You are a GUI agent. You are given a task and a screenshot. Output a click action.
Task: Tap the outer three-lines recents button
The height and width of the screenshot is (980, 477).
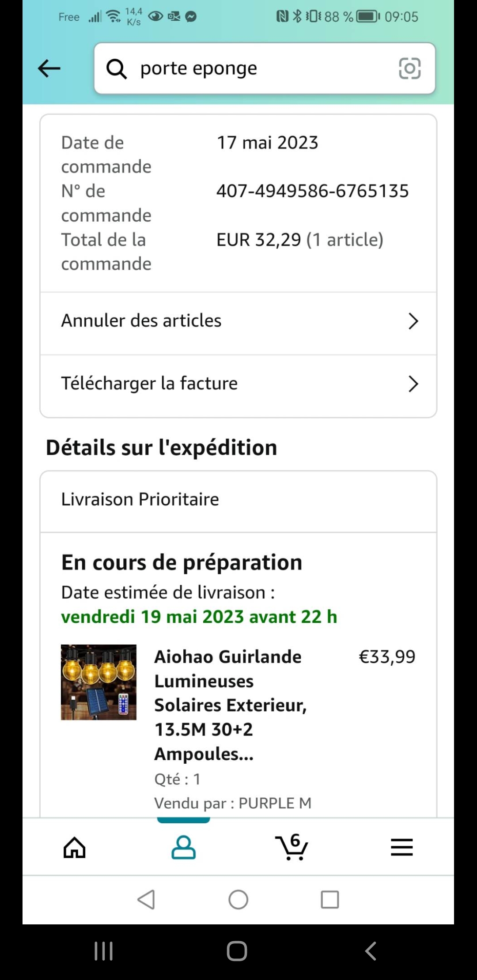104,951
